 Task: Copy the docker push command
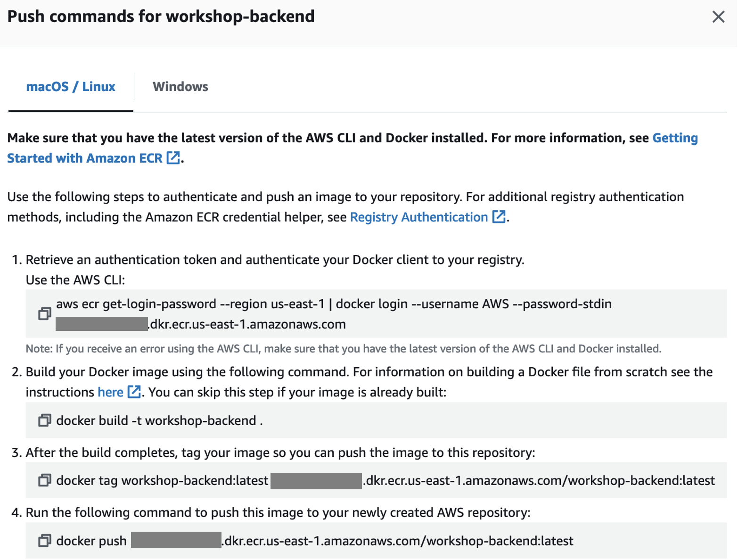(x=44, y=541)
